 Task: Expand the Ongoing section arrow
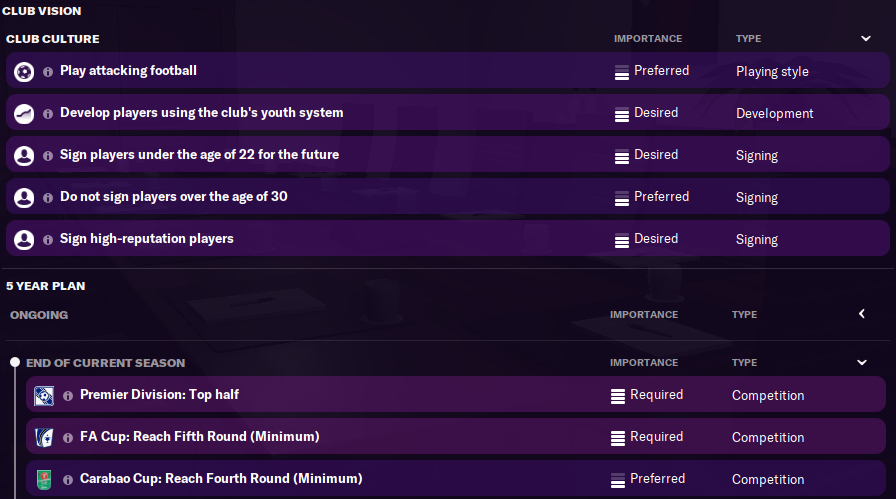click(x=862, y=314)
